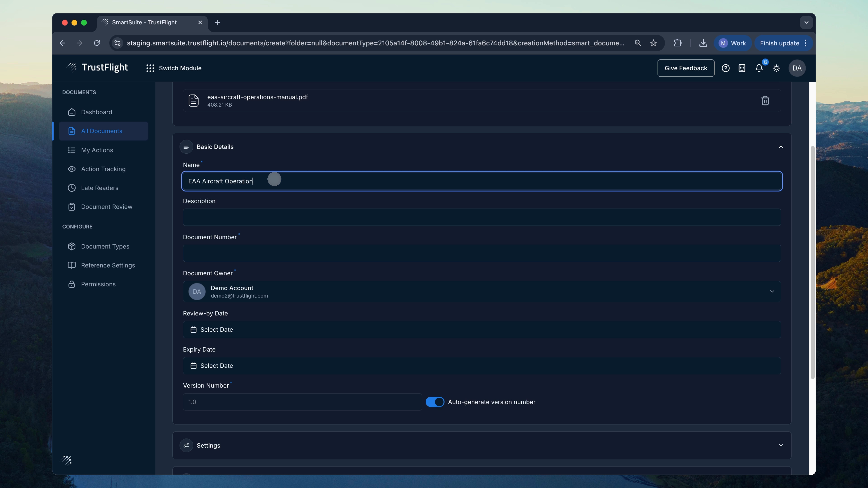Go to My Actions in sidebar
The height and width of the screenshot is (488, 868).
(x=97, y=150)
